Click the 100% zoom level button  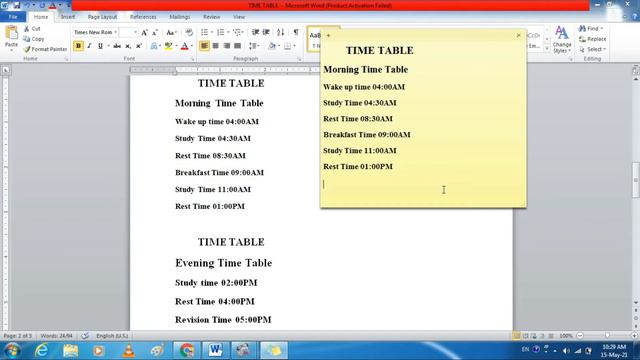[566, 336]
